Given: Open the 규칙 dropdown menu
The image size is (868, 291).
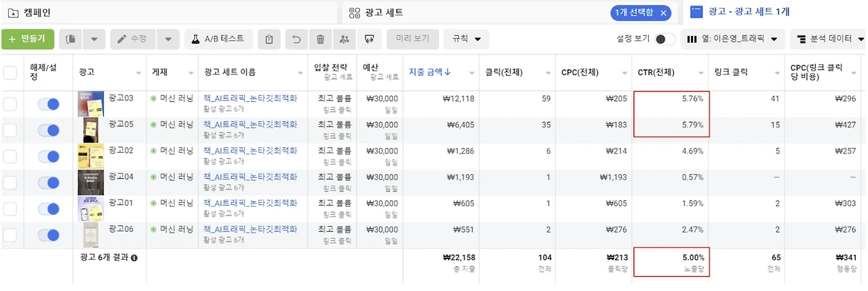Looking at the screenshot, I should [x=467, y=39].
